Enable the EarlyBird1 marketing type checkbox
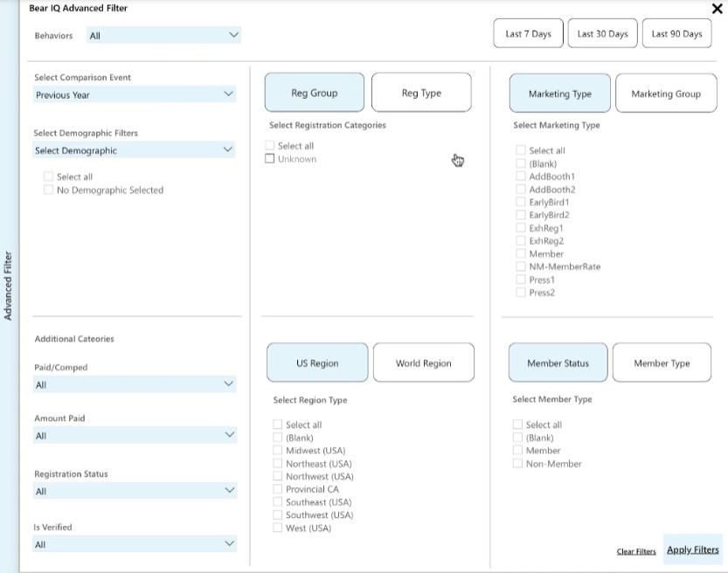Image resolution: width=728 pixels, height=573 pixels. point(521,203)
